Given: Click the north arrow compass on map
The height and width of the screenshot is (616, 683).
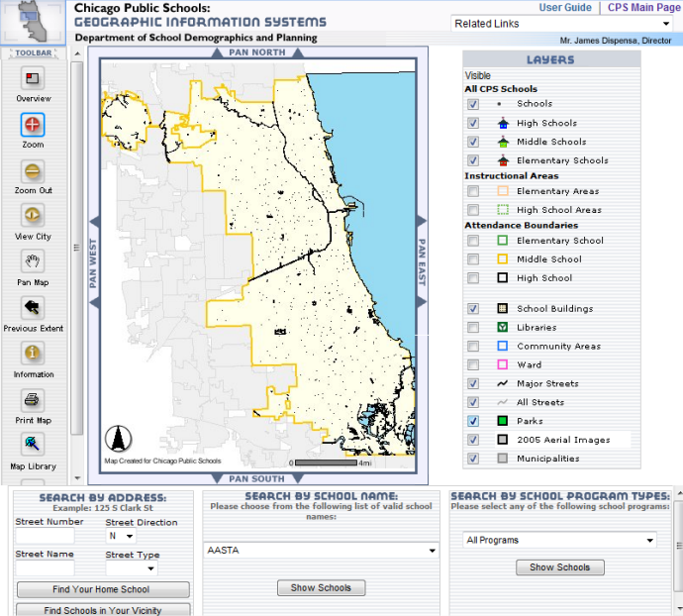Looking at the screenshot, I should click(118, 439).
